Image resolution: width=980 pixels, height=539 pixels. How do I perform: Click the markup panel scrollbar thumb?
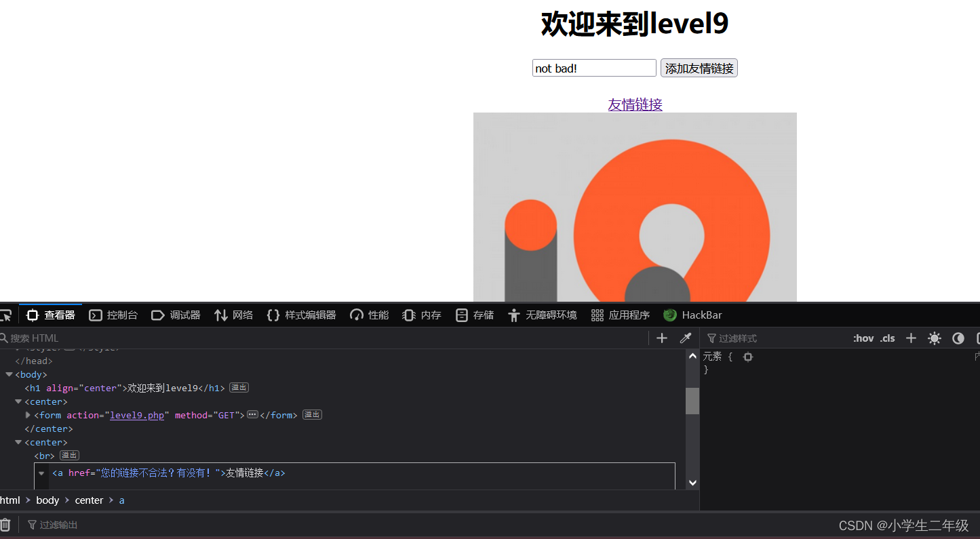coord(692,401)
